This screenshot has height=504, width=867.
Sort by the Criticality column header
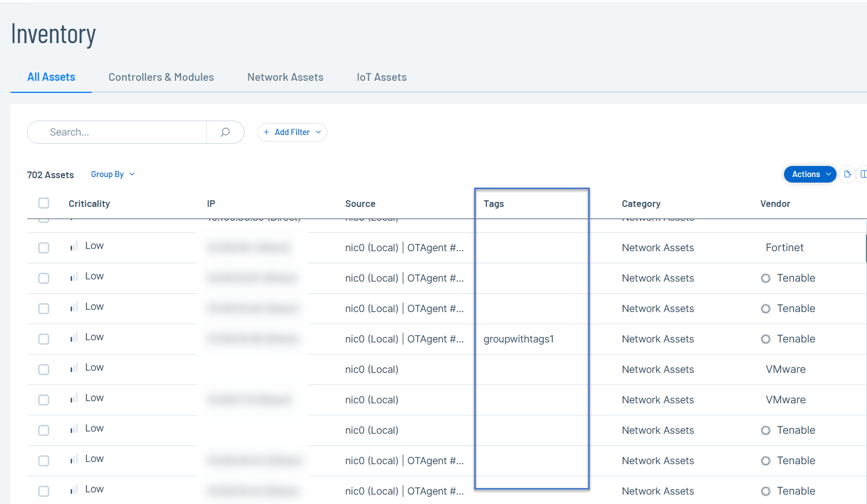click(x=89, y=204)
